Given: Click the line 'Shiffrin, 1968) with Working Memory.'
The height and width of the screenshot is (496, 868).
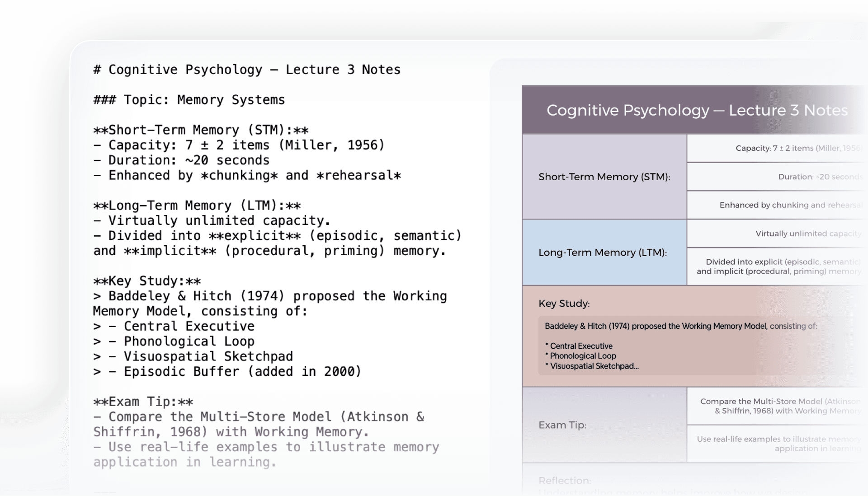Looking at the screenshot, I should 231,432.
